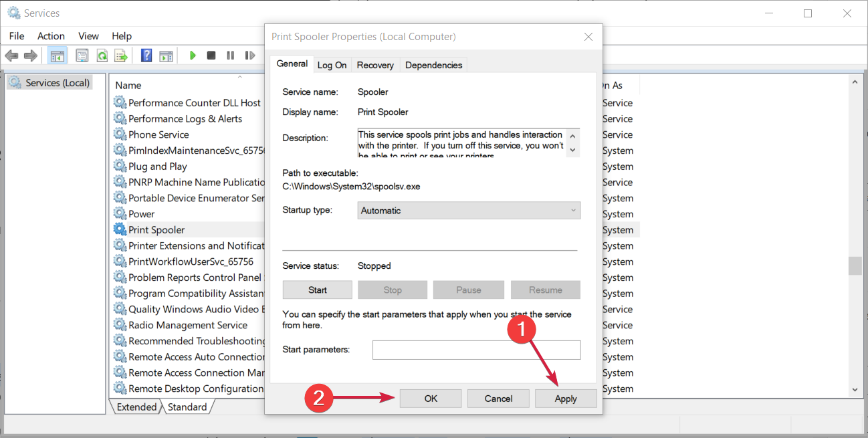868x438 pixels.
Task: Toggle the Show/Hide Console Tree toolbar icon
Action: click(57, 56)
